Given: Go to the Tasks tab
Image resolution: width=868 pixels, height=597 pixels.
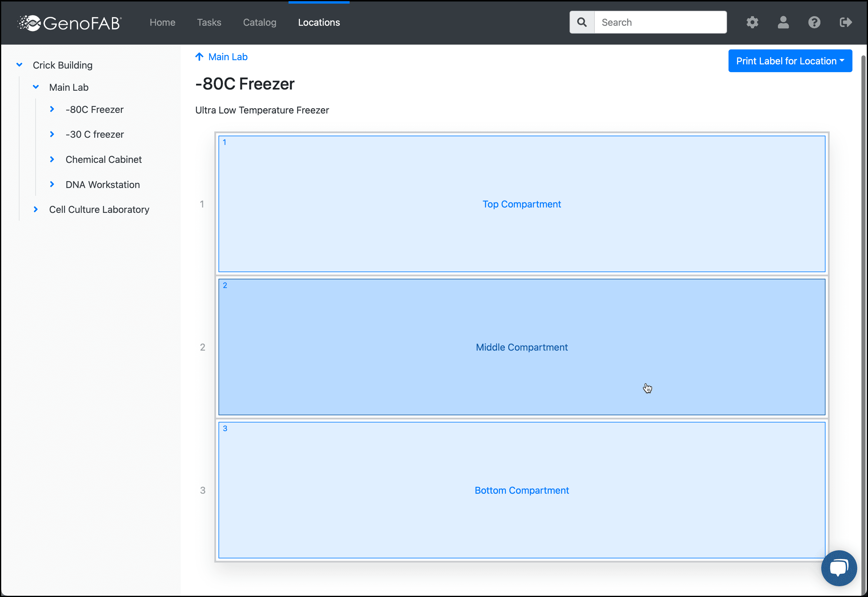Looking at the screenshot, I should point(209,22).
